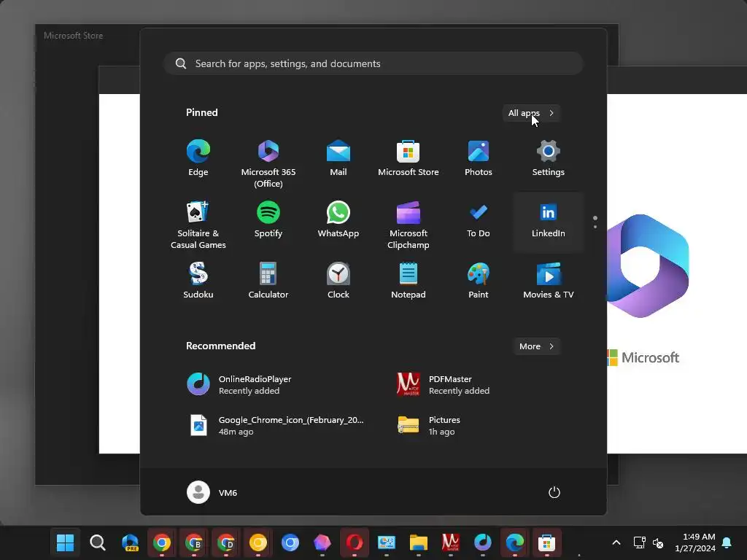Open the Mail app
Screen dimensions: 747x560
click(x=338, y=160)
